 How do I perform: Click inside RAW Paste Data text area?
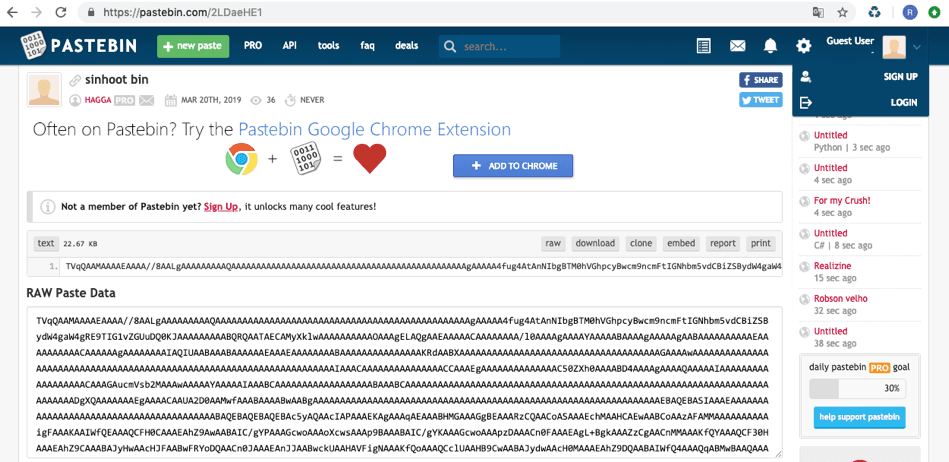click(x=403, y=383)
